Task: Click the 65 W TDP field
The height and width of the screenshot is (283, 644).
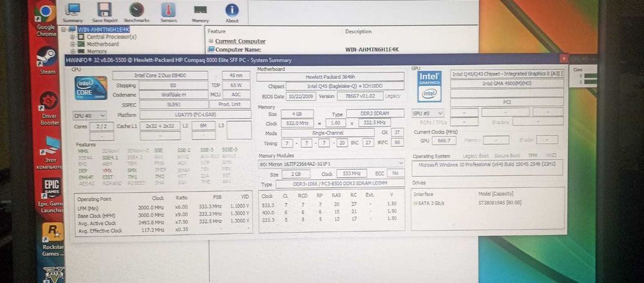Action: pyautogui.click(x=236, y=85)
